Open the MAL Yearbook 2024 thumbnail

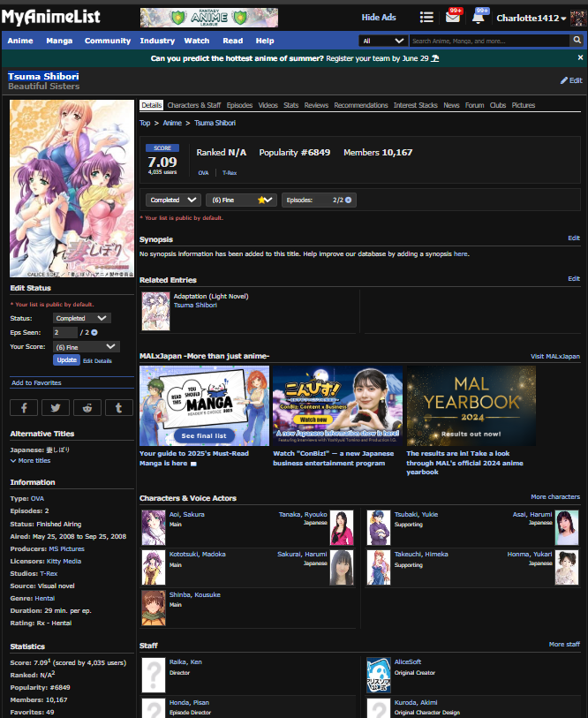[x=471, y=406]
